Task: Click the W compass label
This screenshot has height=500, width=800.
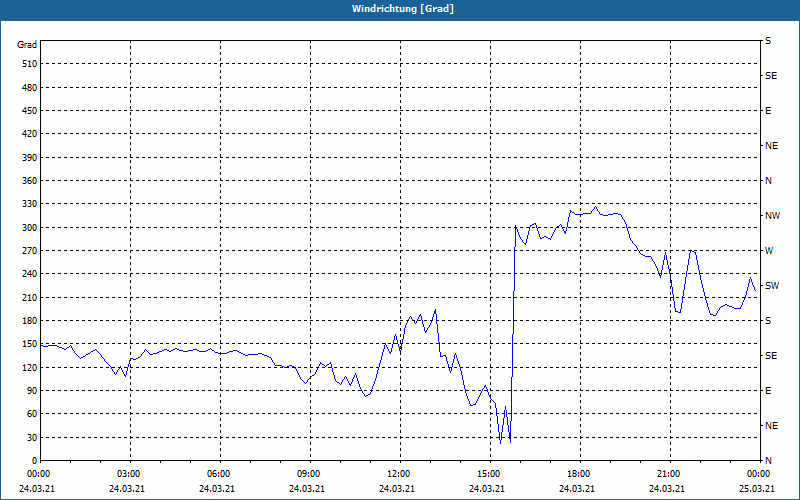Action: (x=769, y=251)
